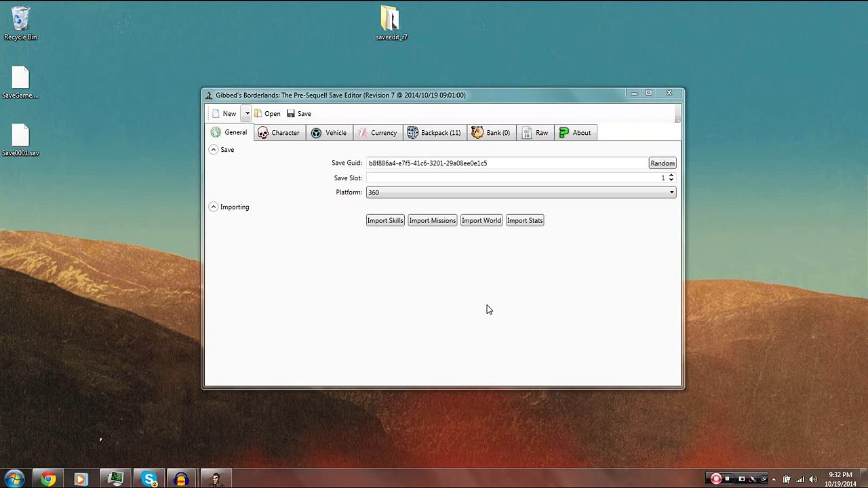This screenshot has height=488, width=868.
Task: Click the Import World button
Action: 481,220
